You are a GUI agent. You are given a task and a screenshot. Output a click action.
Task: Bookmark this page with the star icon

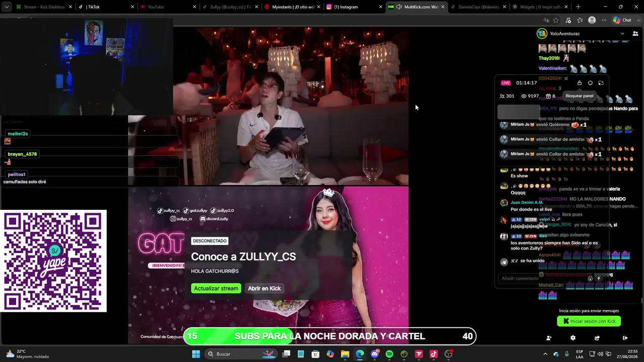pos(556,20)
